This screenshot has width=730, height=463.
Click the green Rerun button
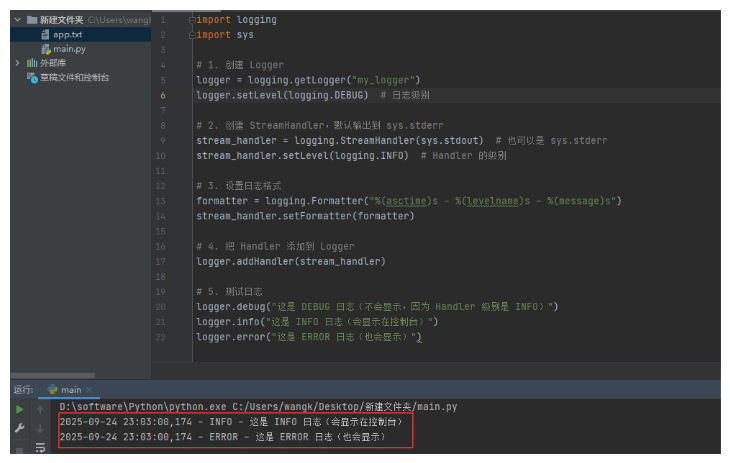pyautogui.click(x=19, y=409)
